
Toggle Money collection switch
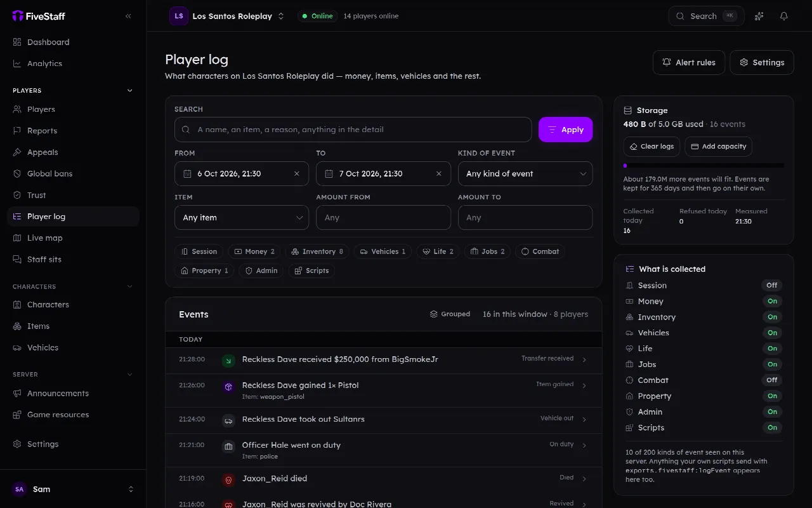[x=772, y=301]
